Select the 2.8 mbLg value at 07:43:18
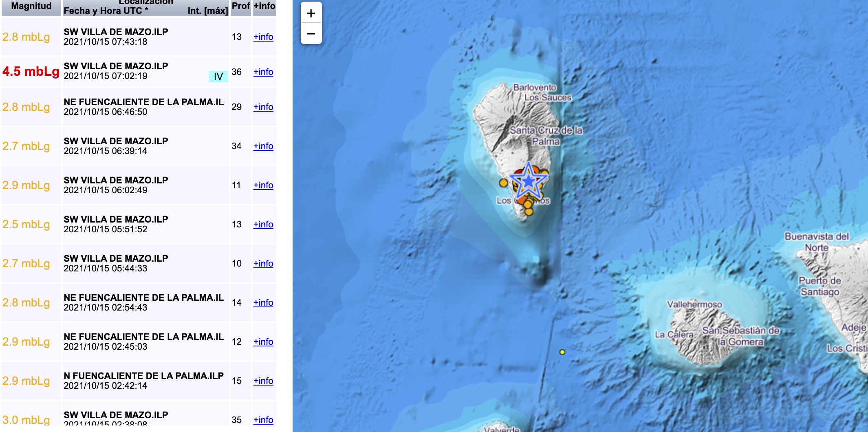Viewport: 868px width, 432px height. point(26,37)
